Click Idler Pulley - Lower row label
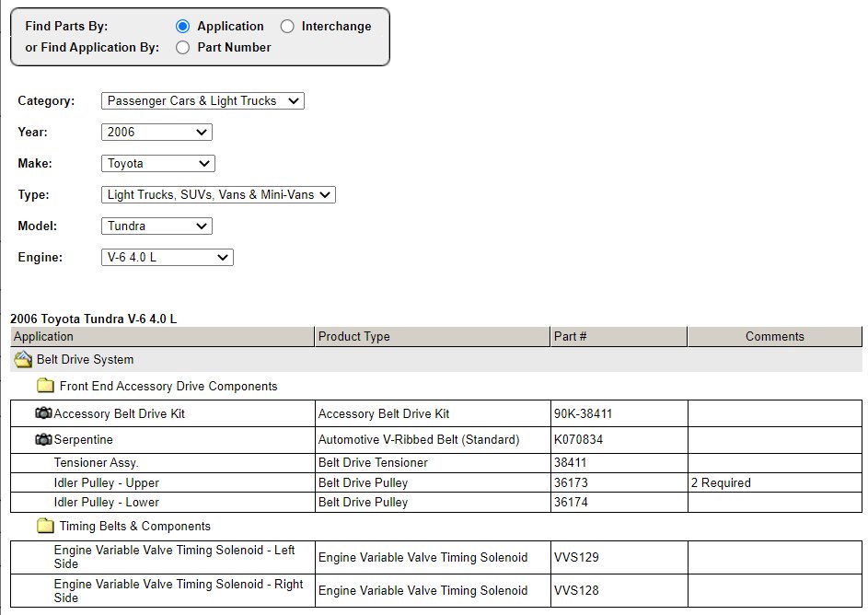Image resolution: width=868 pixels, height=615 pixels. click(106, 502)
